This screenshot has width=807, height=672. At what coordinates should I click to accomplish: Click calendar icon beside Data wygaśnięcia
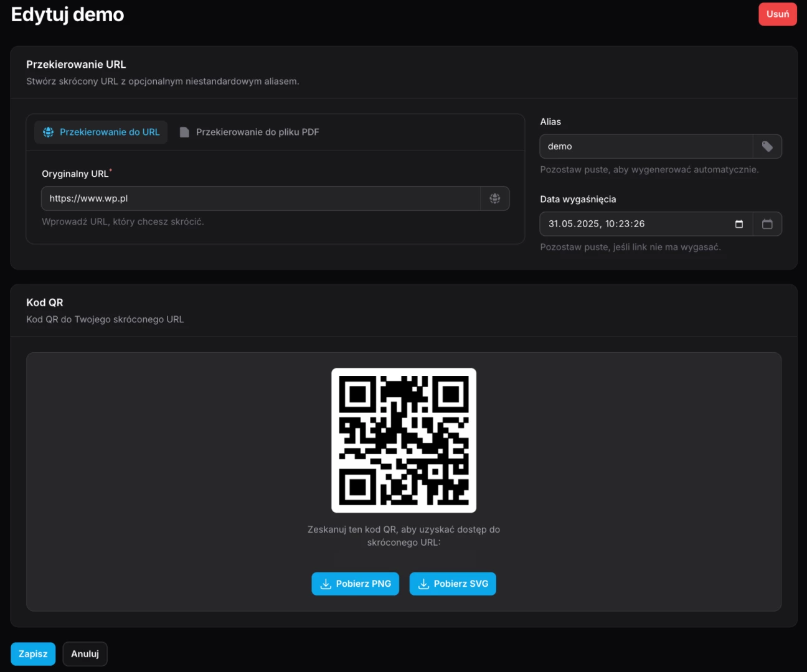point(767,224)
